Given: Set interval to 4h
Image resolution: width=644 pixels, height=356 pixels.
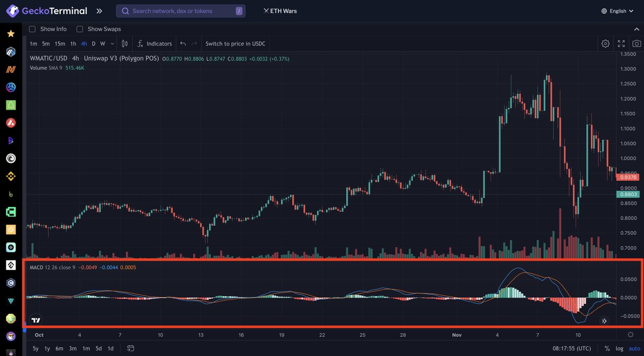Looking at the screenshot, I should (84, 43).
